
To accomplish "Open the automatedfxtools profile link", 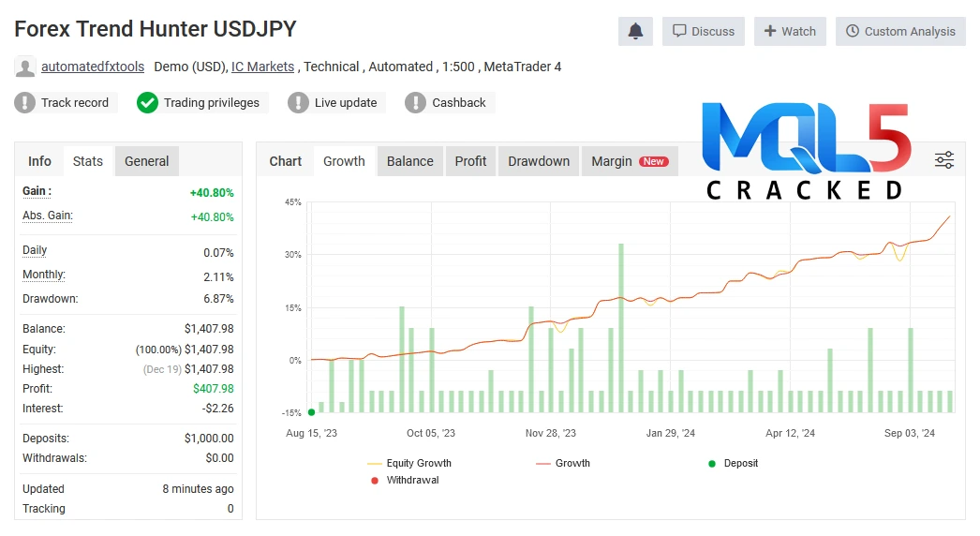I will [x=93, y=67].
